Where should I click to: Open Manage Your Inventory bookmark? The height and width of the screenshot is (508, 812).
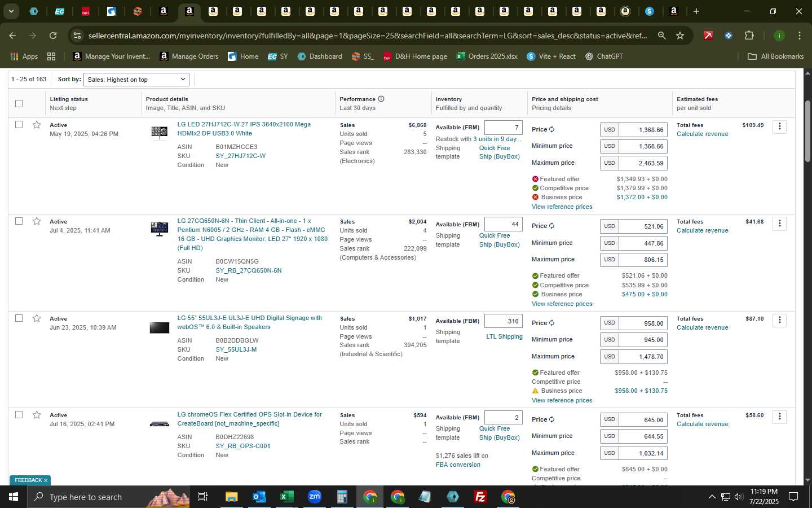pyautogui.click(x=112, y=56)
